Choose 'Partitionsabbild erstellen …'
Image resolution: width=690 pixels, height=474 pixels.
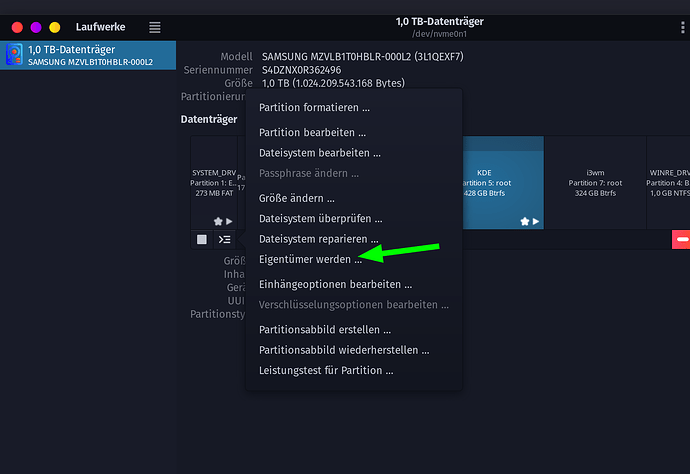point(324,329)
